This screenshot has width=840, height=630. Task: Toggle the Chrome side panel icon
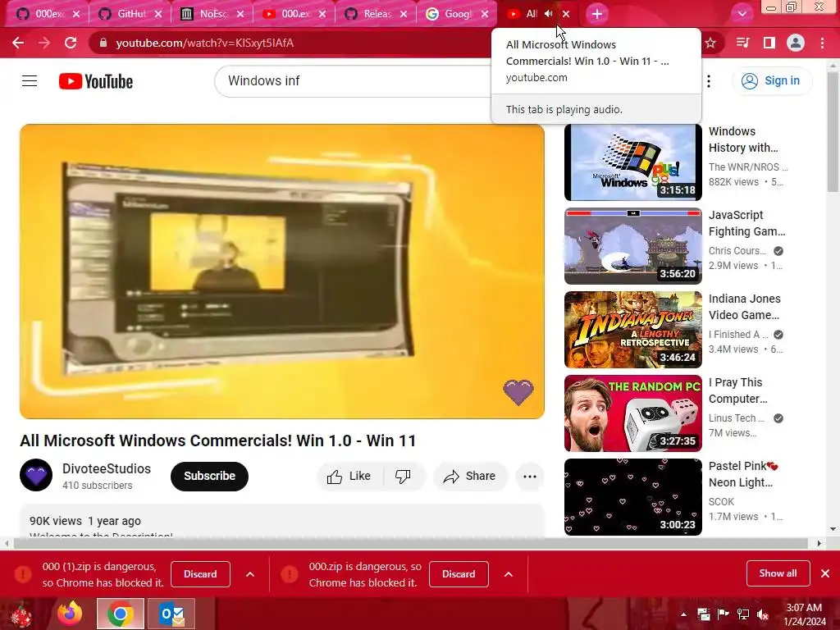tap(769, 43)
